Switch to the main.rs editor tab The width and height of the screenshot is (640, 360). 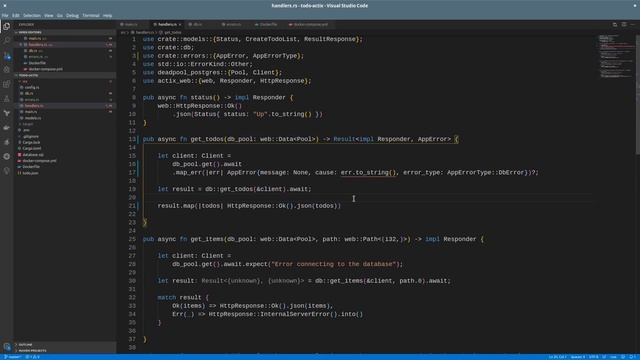(132, 24)
